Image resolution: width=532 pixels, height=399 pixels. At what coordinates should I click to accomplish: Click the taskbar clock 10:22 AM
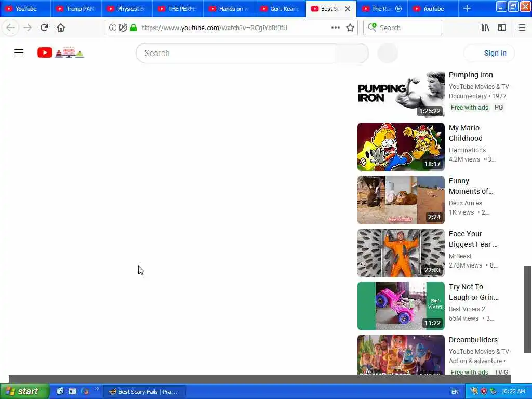[513, 392]
